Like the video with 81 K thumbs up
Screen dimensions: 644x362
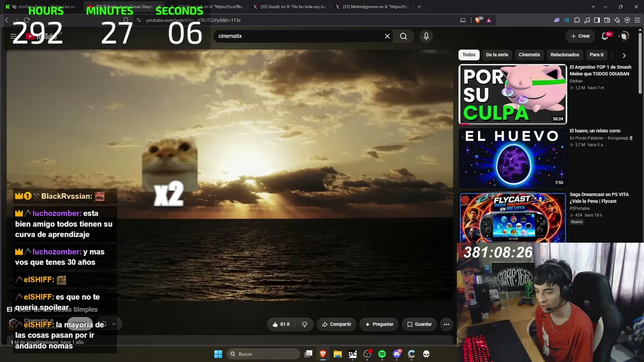pyautogui.click(x=281, y=324)
